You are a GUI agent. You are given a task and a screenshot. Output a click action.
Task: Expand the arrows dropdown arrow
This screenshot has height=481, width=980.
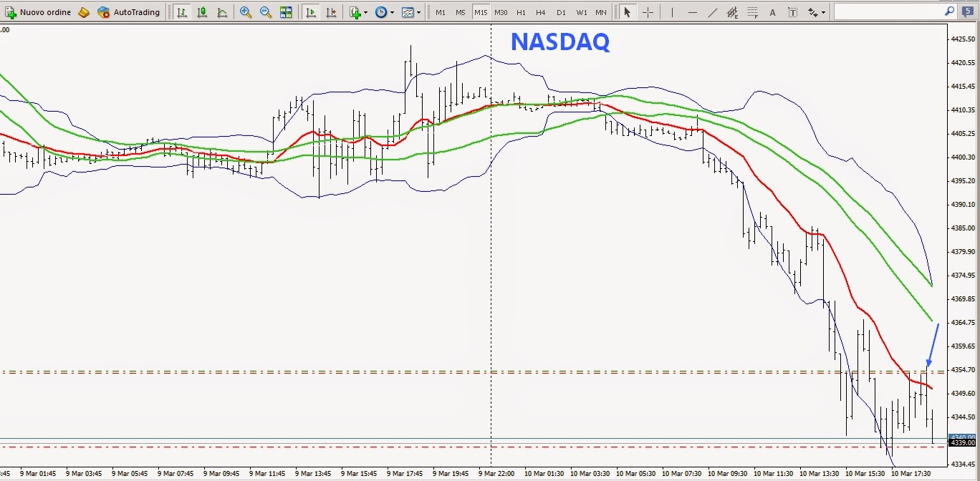coord(823,13)
